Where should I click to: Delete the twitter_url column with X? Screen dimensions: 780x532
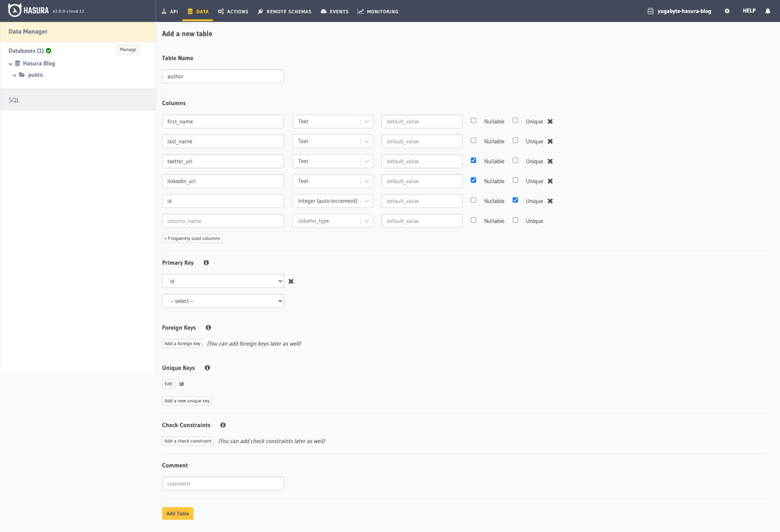point(550,161)
